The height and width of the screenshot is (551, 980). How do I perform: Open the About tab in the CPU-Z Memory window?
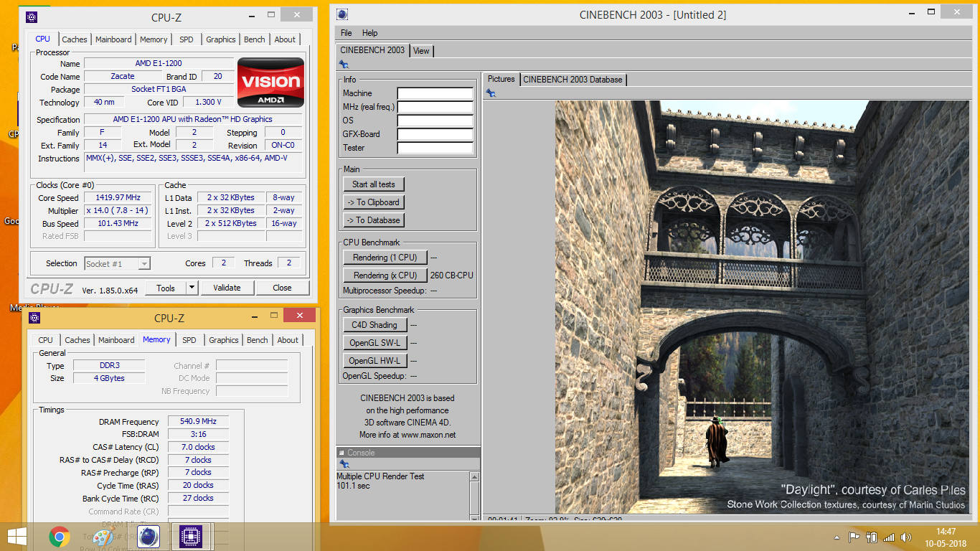pos(288,340)
